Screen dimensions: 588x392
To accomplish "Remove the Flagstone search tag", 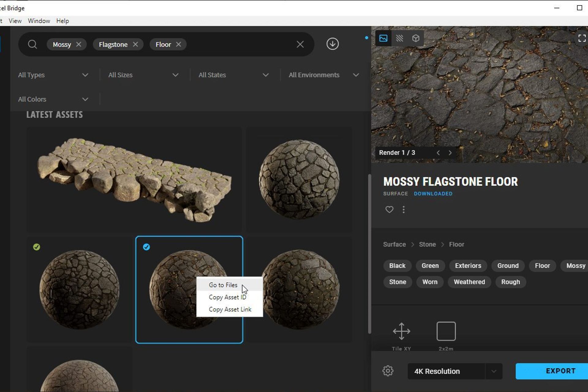I will click(136, 44).
